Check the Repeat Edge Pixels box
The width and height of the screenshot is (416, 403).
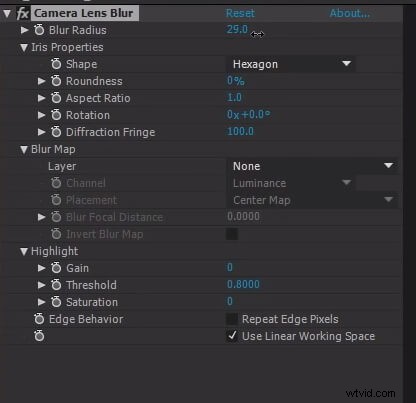point(232,319)
